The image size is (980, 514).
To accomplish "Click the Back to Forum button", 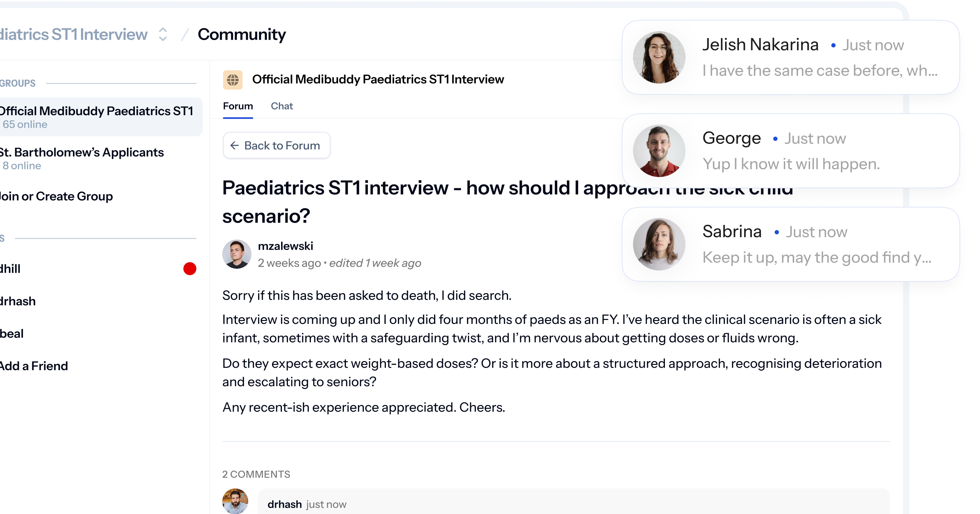I will tap(277, 145).
